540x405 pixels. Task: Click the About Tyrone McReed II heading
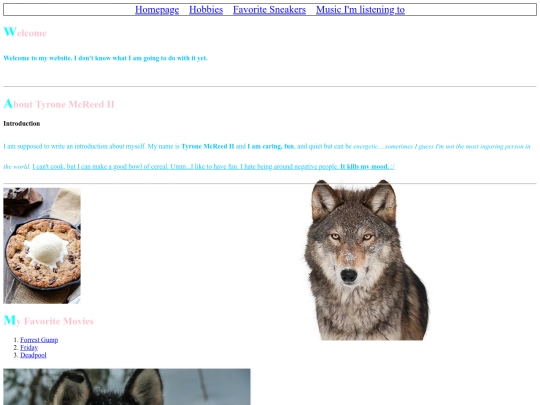59,104
